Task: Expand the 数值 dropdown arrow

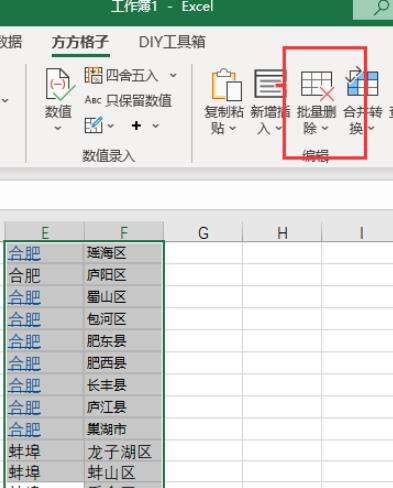Action: (x=58, y=128)
